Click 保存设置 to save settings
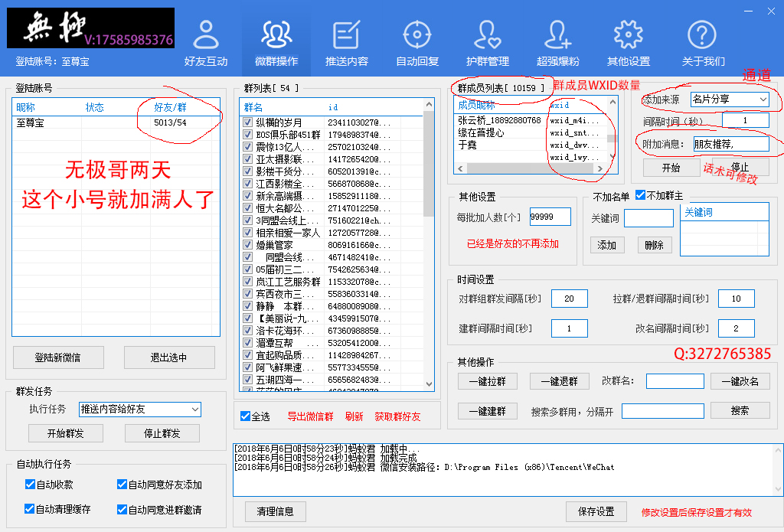784x532 pixels. pyautogui.click(x=596, y=511)
